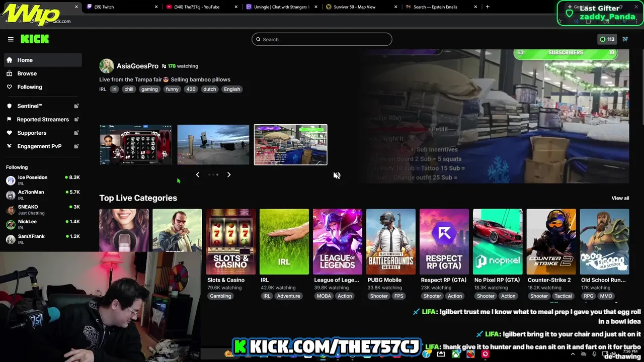
Task: Select the slots stream carousel thumbnail
Action: (135, 145)
